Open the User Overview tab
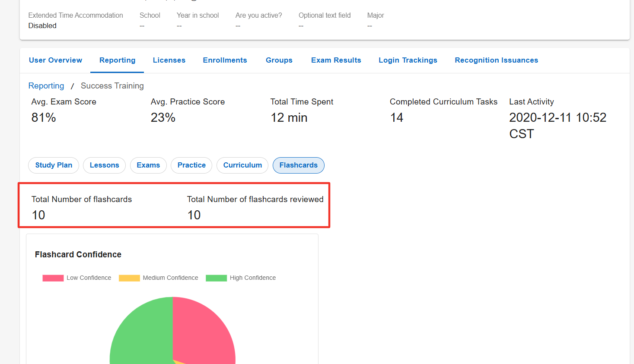The image size is (634, 364). click(55, 60)
